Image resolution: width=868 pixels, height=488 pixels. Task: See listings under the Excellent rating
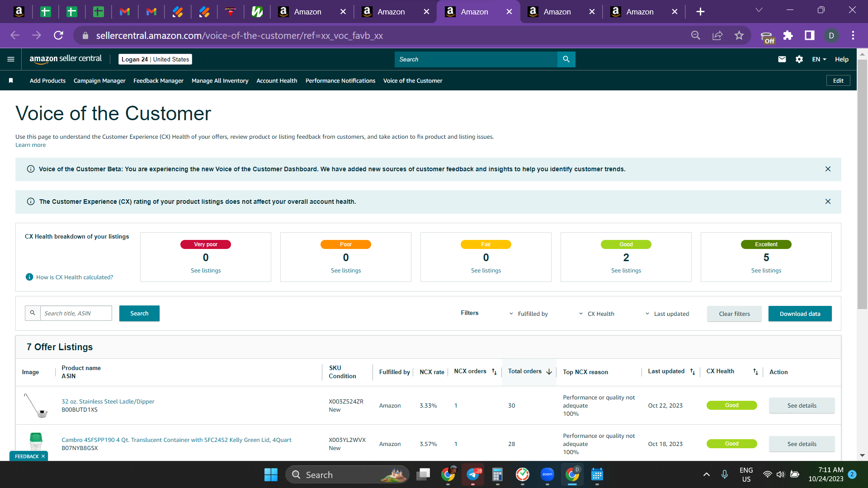[766, 270]
